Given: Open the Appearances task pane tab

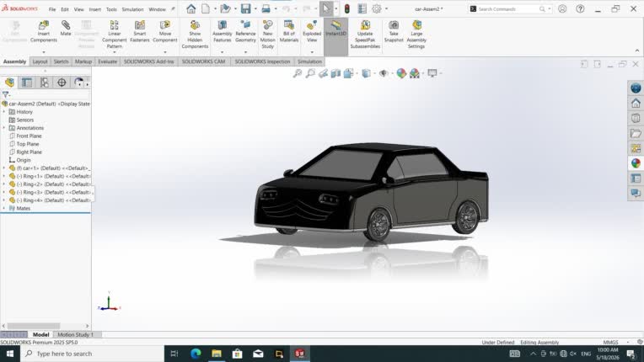Looking at the screenshot, I should tap(636, 163).
